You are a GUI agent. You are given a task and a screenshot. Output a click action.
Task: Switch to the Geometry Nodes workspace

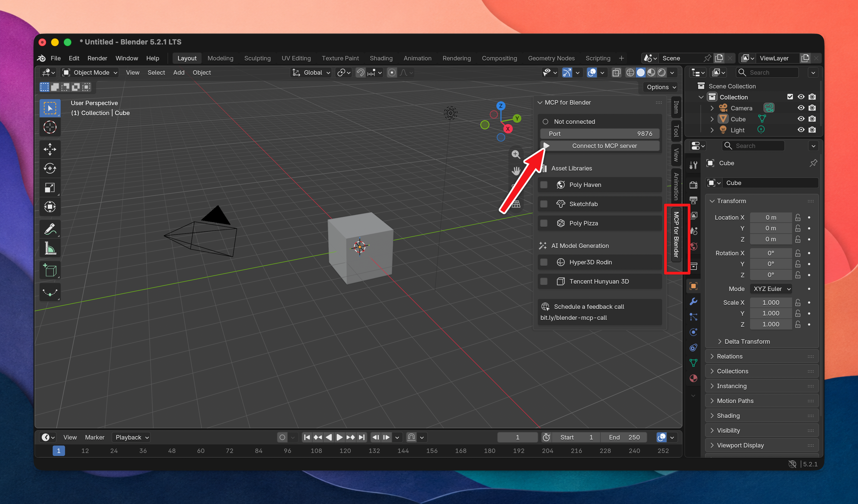[551, 58]
